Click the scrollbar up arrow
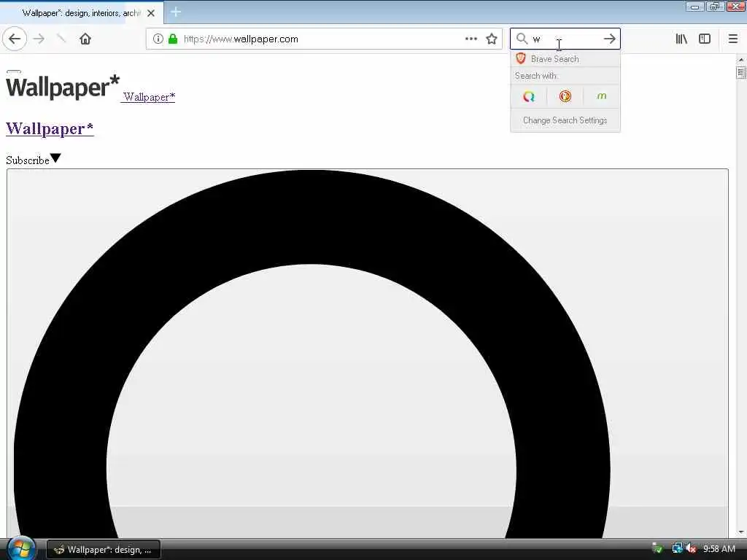Image resolution: width=747 pixels, height=560 pixels. [x=740, y=60]
